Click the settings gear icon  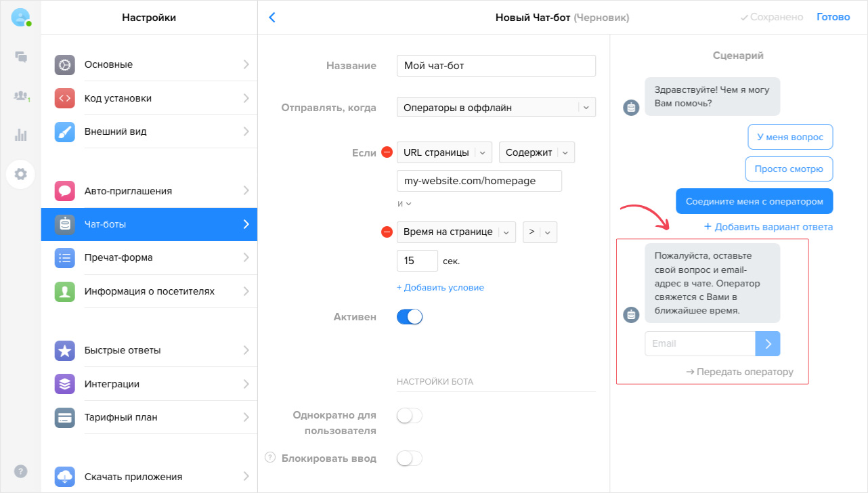[x=21, y=174]
